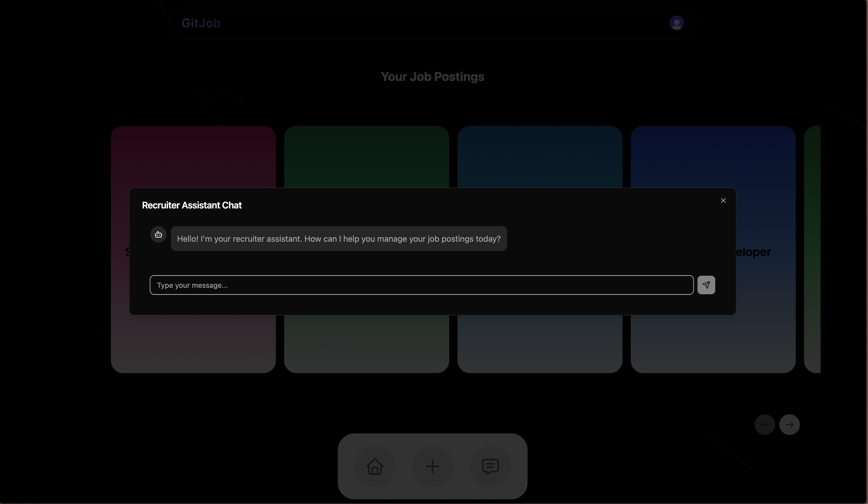Click the user profile avatar
Image resolution: width=868 pixels, height=504 pixels.
click(676, 23)
